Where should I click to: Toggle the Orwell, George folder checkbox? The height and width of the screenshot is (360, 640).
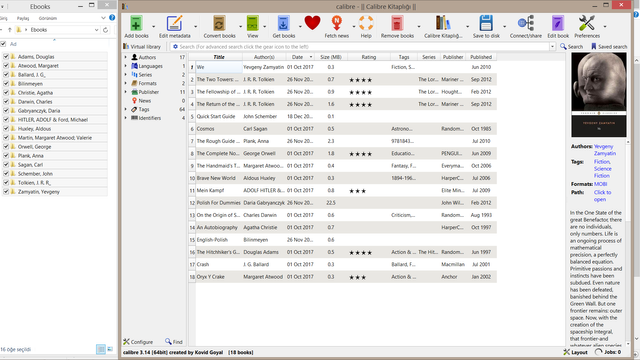[x=6, y=147]
